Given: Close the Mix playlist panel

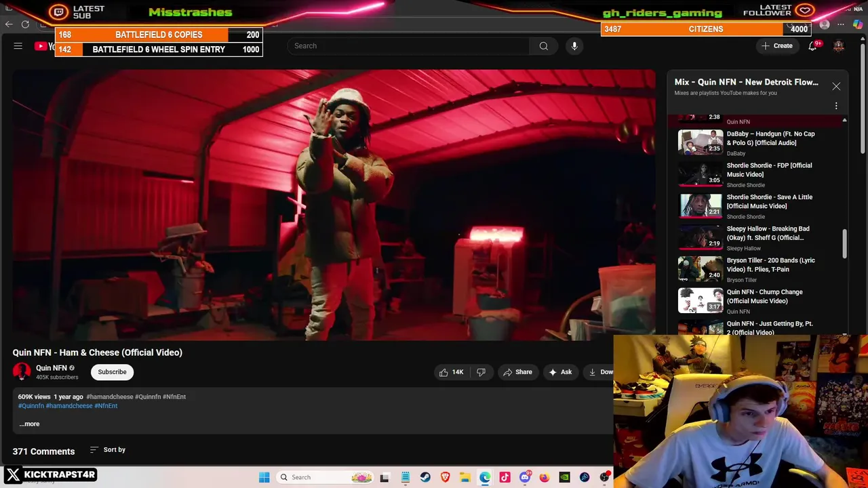Looking at the screenshot, I should click(836, 87).
